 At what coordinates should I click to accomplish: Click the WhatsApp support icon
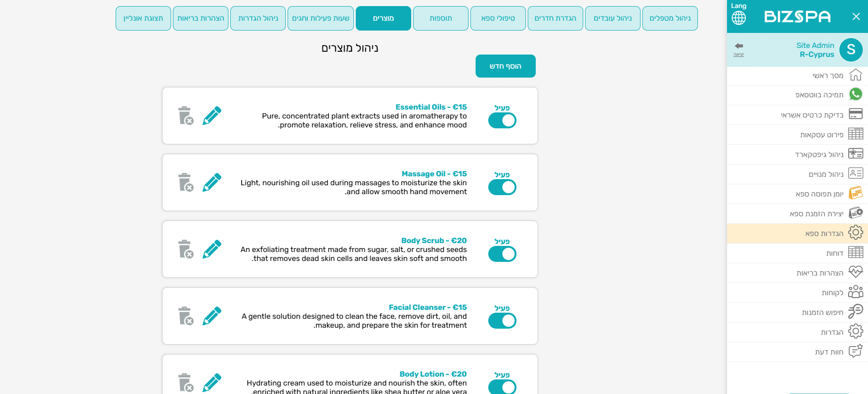coord(855,95)
